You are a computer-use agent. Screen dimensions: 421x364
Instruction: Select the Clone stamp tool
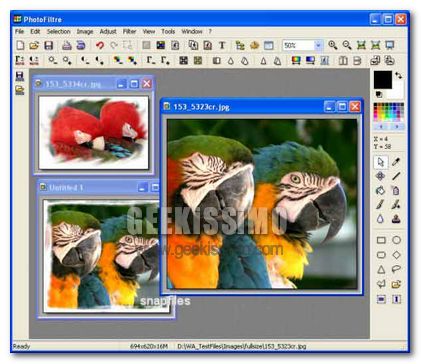pyautogui.click(x=396, y=219)
